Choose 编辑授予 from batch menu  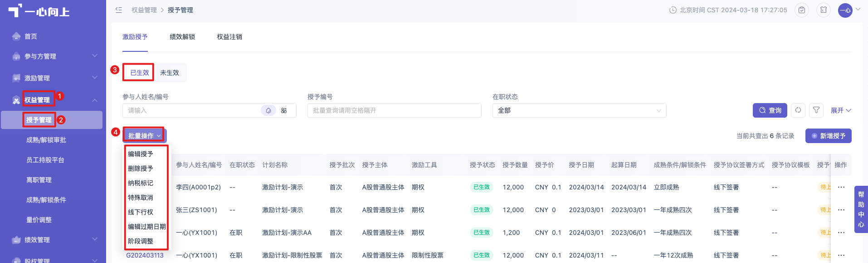pyautogui.click(x=141, y=154)
